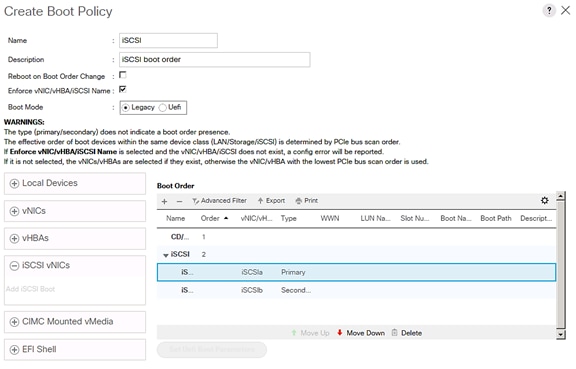Viewport: 576px width, 369px height.
Task: Click the plus add icon in Boot Order toolbar
Action: tap(165, 201)
